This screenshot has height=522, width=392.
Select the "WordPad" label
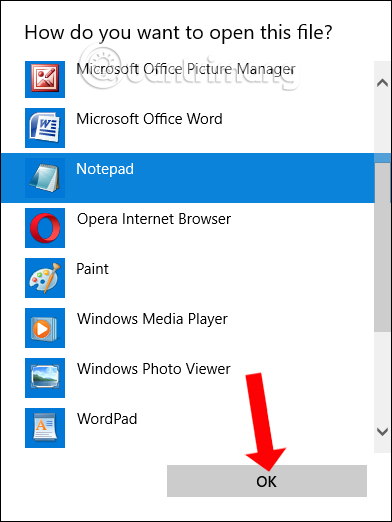(107, 419)
